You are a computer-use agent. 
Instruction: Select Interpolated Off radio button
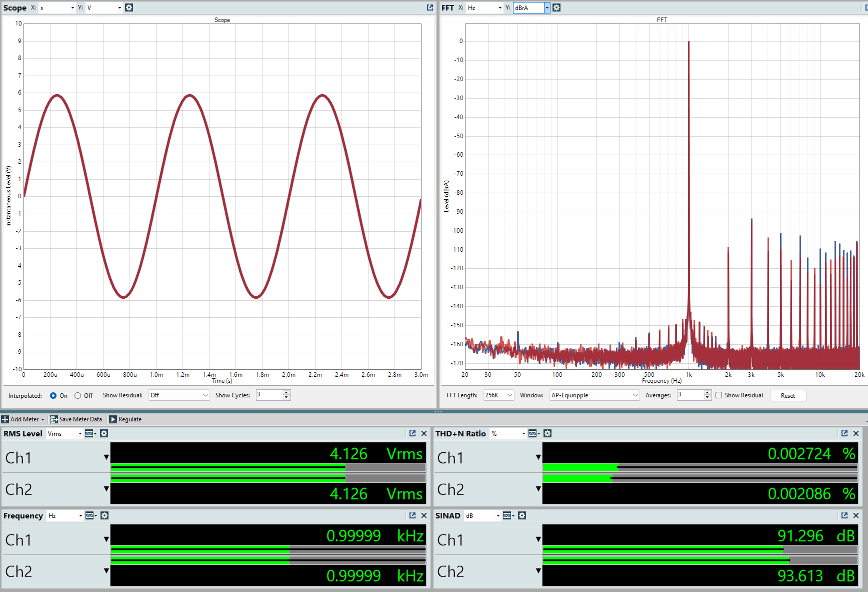[77, 395]
